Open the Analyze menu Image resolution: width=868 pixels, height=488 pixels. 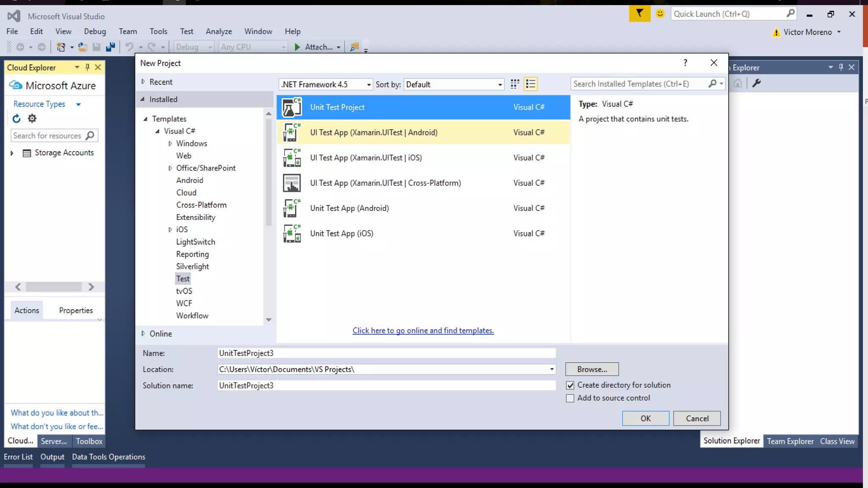pyautogui.click(x=219, y=31)
